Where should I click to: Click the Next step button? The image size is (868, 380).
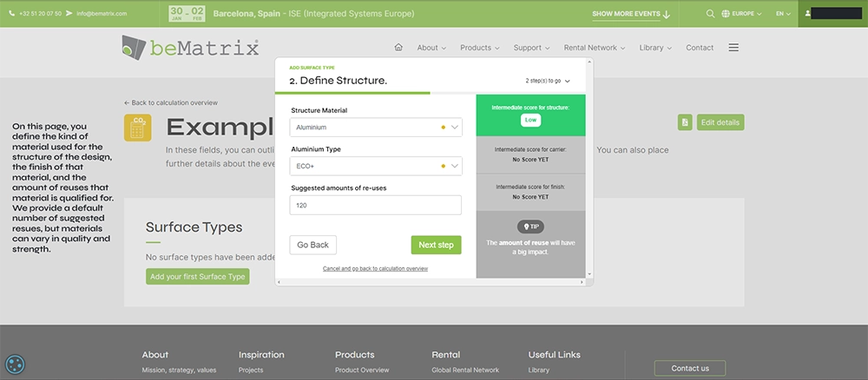pyautogui.click(x=436, y=245)
